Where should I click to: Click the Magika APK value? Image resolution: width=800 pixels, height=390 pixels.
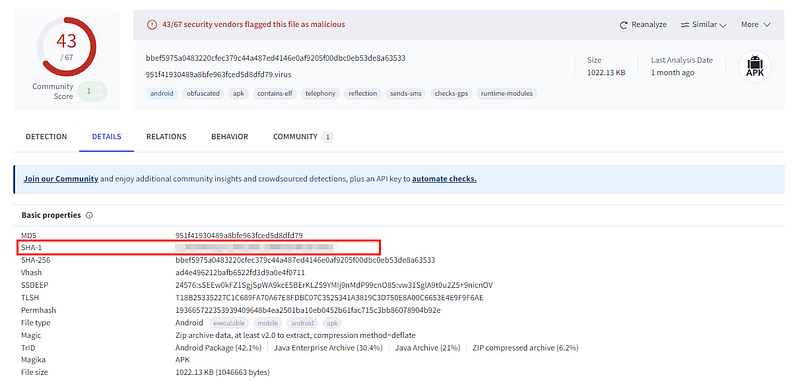coord(183,360)
